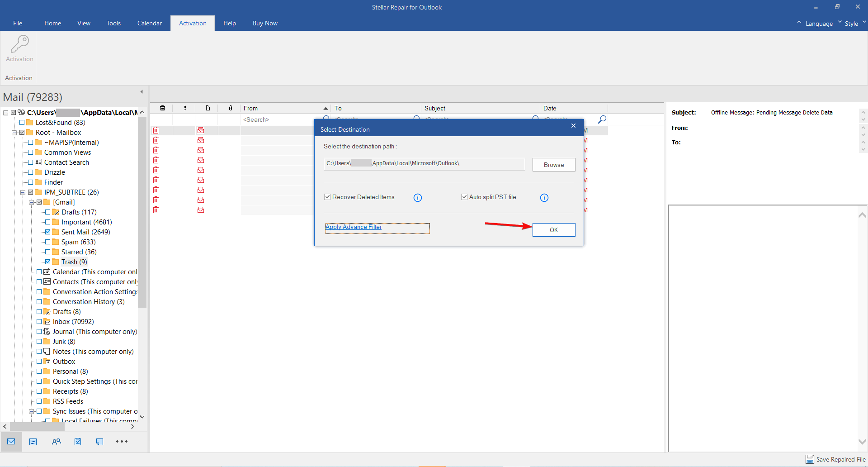
Task: Click Contact Search folder icon in tree
Action: tap(38, 162)
